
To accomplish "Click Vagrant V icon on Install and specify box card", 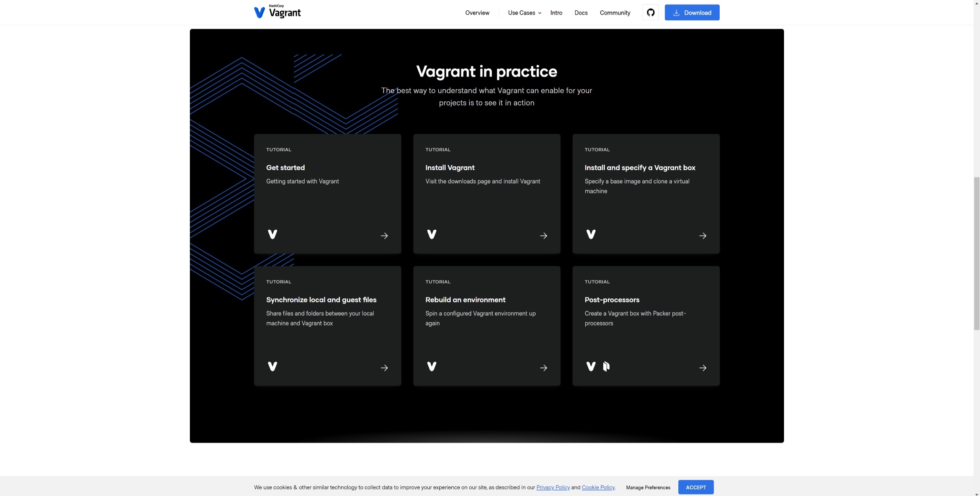I will 591,234.
